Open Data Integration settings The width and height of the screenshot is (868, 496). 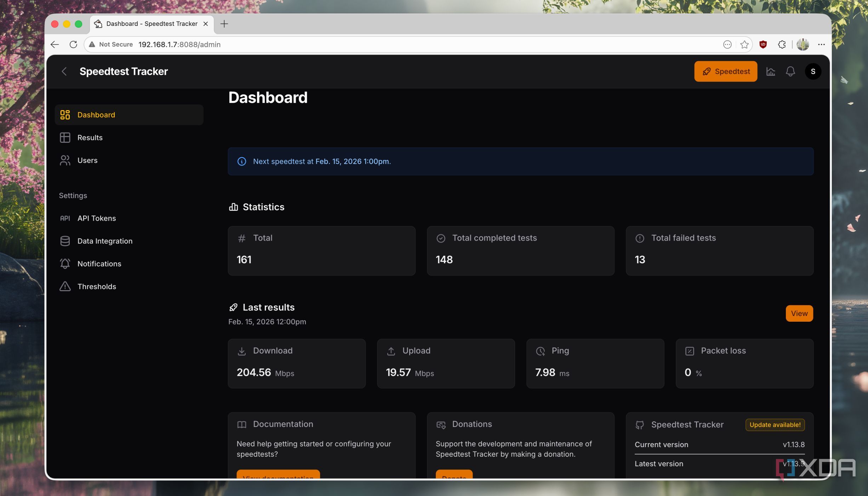[129, 241]
